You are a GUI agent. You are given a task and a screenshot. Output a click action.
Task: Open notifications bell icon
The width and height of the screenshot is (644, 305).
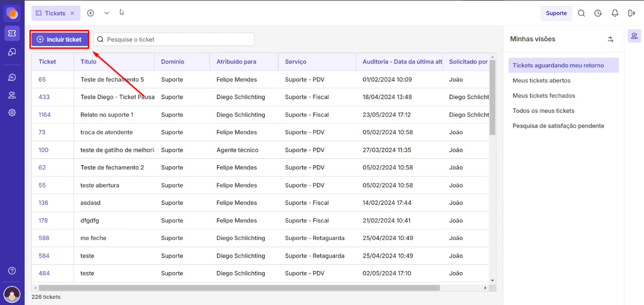point(615,13)
